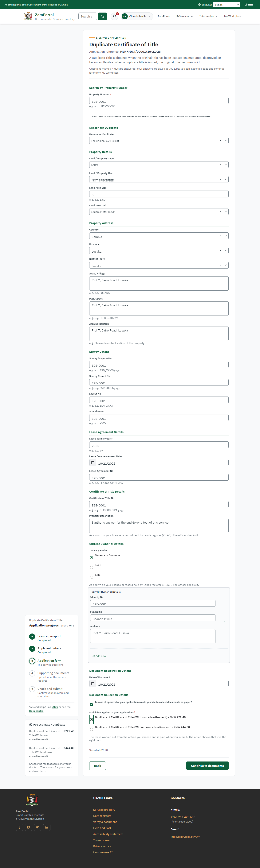Clear the Reason for Duplicate selection

pos(220,141)
